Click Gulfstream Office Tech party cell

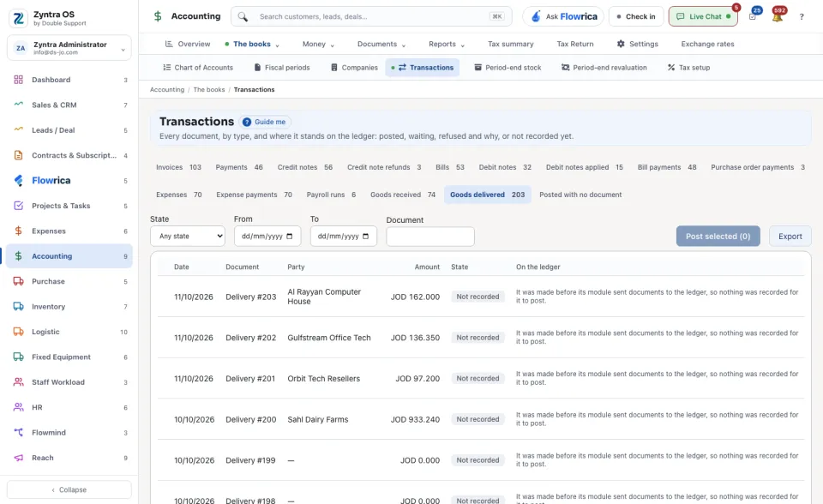click(329, 338)
